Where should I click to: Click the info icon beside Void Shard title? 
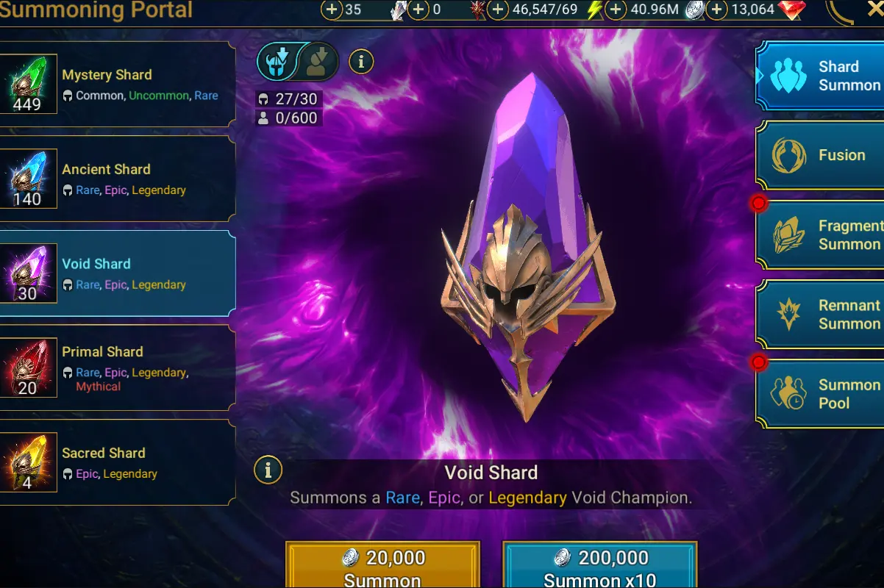[268, 469]
